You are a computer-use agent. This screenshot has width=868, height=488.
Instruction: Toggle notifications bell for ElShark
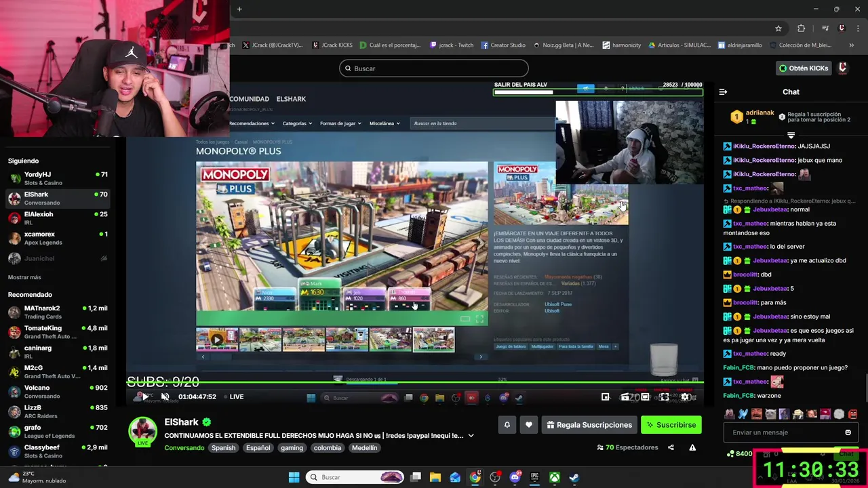coord(507,425)
